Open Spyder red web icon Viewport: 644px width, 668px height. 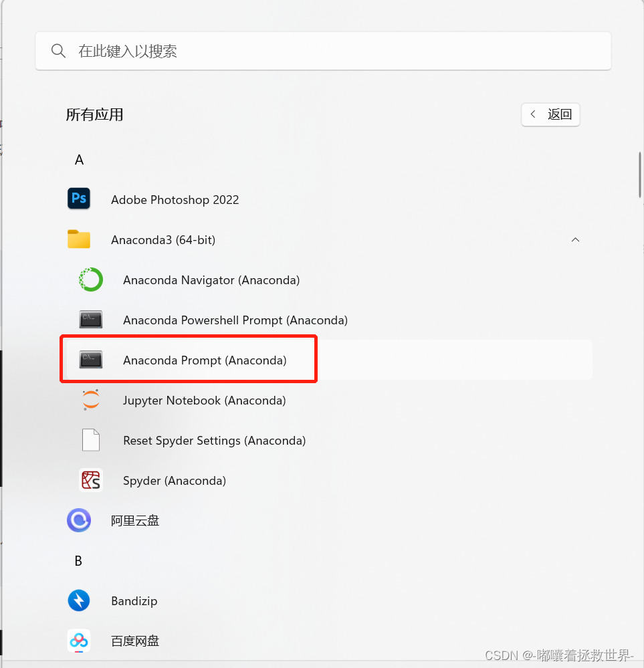tap(91, 480)
